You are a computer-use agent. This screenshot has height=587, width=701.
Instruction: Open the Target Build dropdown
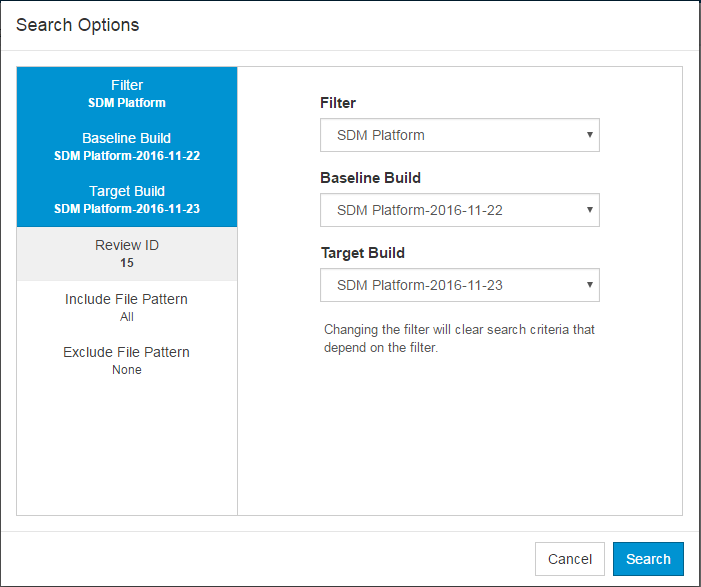[x=460, y=285]
